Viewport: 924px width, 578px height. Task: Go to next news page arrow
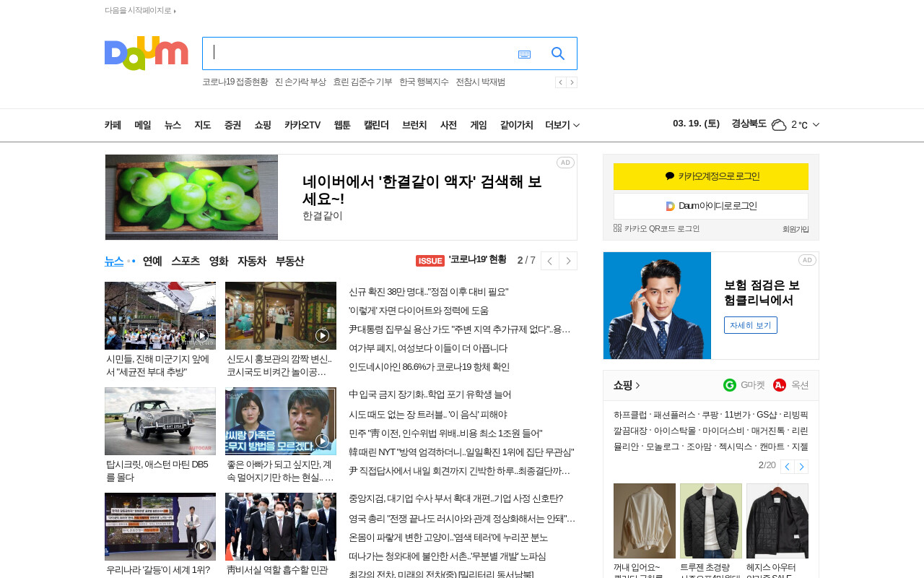[x=568, y=261]
